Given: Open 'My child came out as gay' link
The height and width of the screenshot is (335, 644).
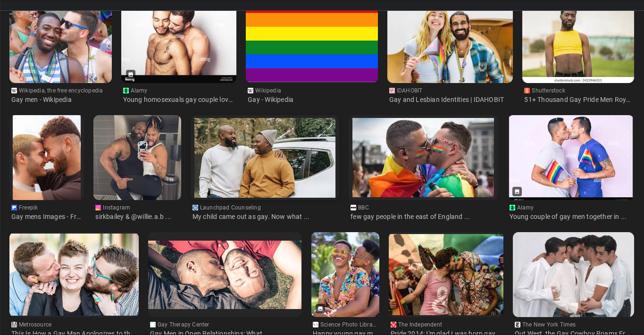Looking at the screenshot, I should [251, 217].
